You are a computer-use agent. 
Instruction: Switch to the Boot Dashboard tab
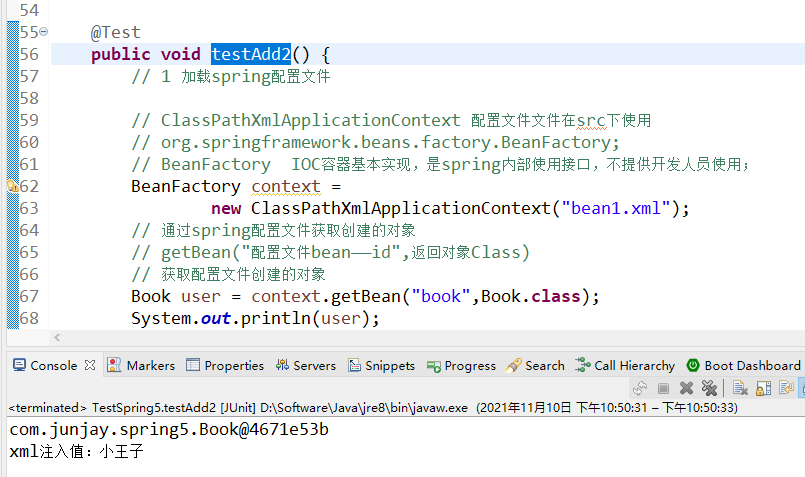tap(753, 366)
